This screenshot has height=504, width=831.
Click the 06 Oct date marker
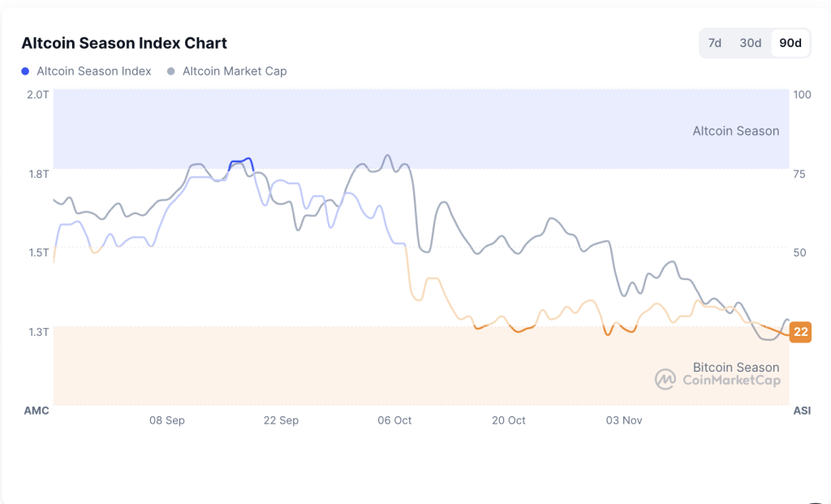tap(394, 420)
